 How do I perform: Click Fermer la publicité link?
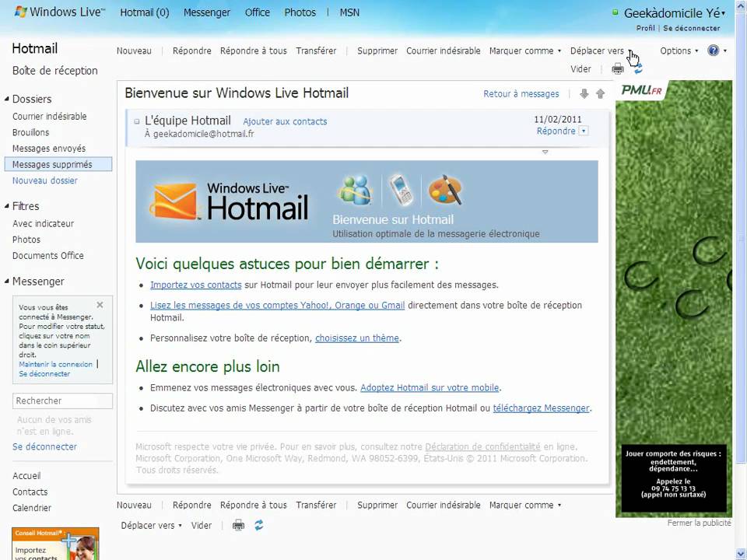[699, 523]
